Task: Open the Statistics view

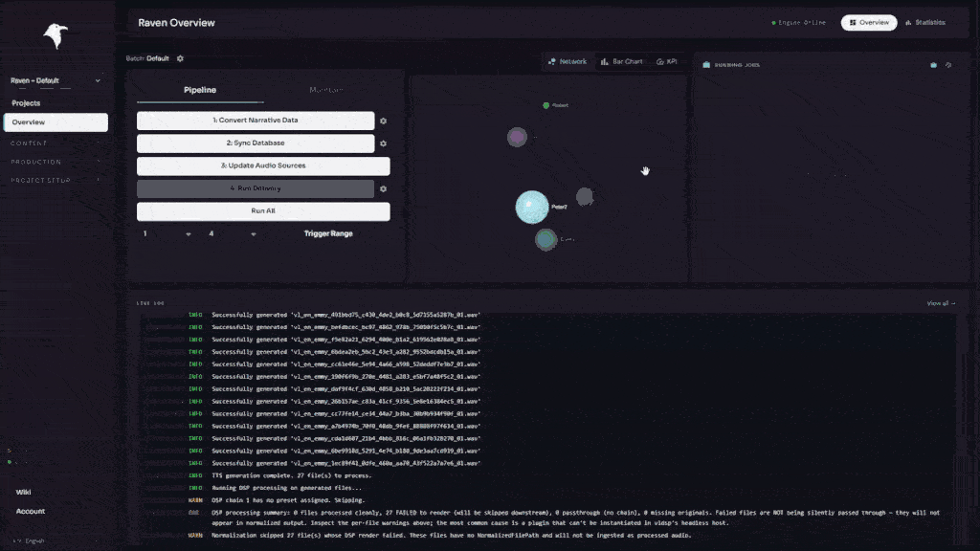Action: (925, 23)
